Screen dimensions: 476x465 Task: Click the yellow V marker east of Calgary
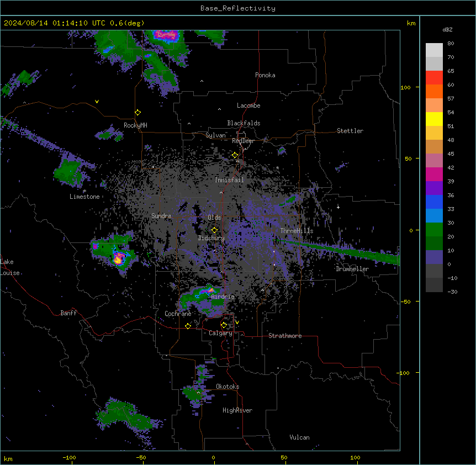pyautogui.click(x=237, y=323)
